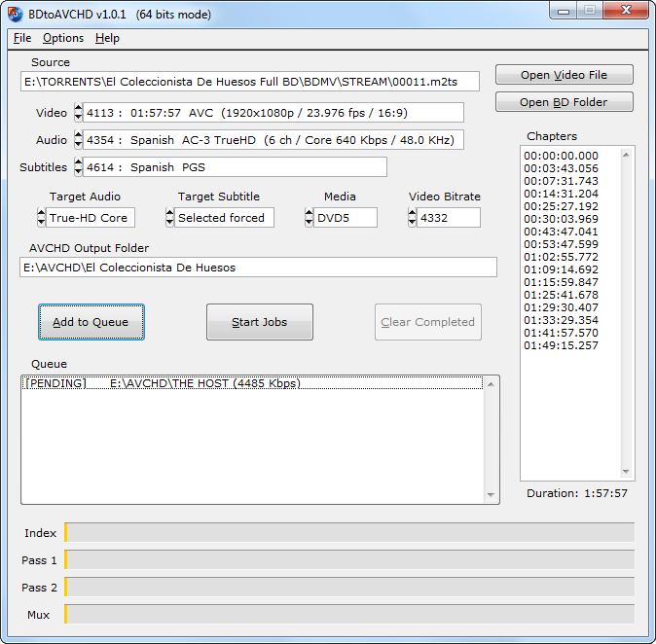Open the Options menu
This screenshot has height=644, width=656.
pos(63,38)
